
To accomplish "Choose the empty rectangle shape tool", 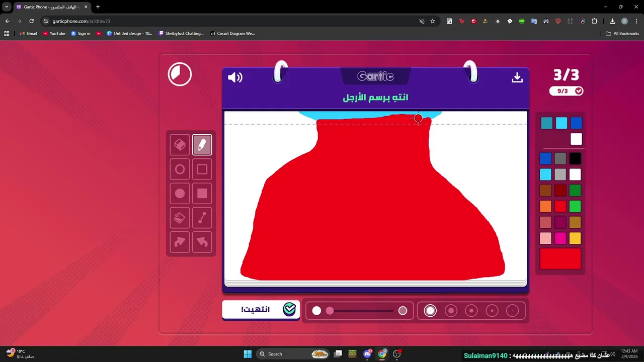I will coord(202,169).
